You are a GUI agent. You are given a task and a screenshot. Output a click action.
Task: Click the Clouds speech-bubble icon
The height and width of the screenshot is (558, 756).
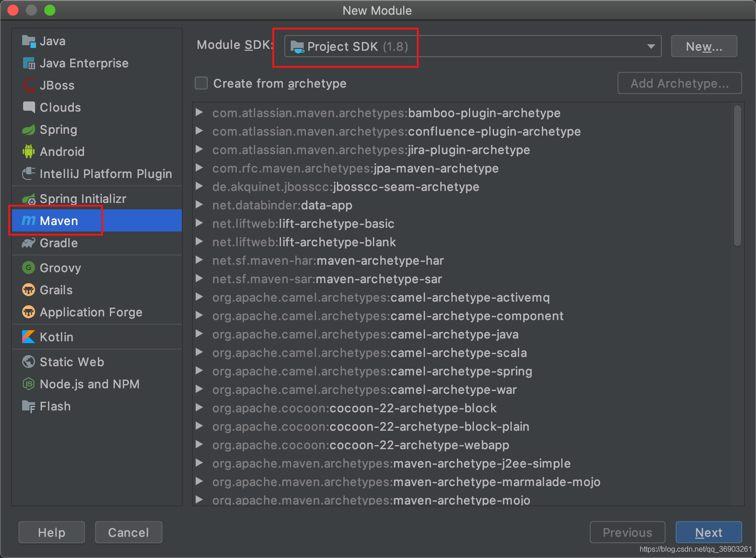point(29,107)
